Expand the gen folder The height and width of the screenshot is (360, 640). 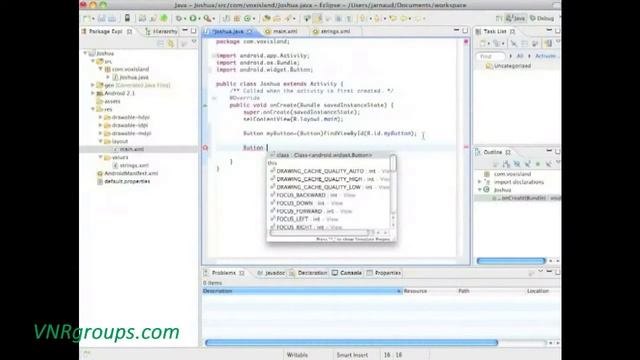pyautogui.click(x=93, y=85)
